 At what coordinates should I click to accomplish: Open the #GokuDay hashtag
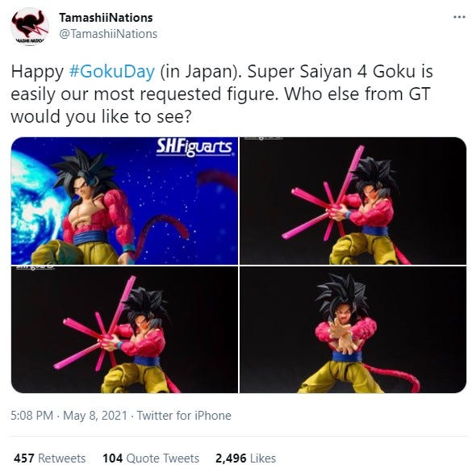point(111,71)
